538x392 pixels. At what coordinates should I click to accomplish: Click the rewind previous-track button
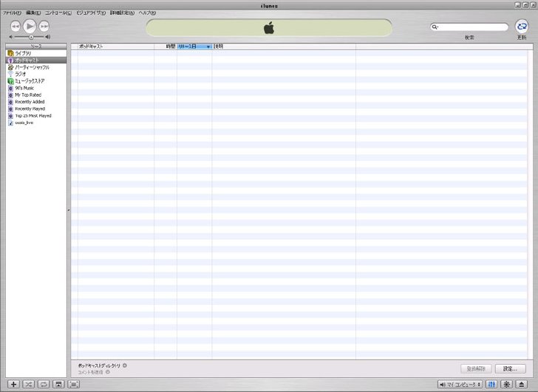tap(16, 26)
